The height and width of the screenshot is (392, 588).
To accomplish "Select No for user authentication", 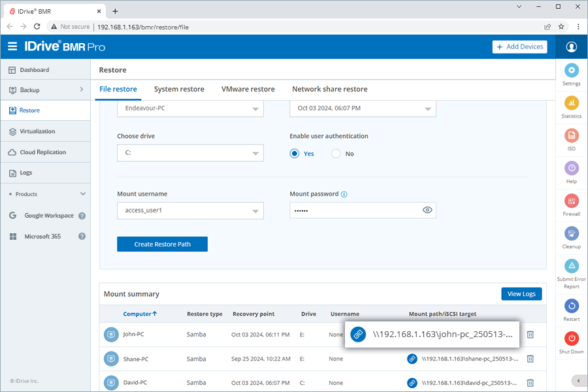I will coord(336,154).
